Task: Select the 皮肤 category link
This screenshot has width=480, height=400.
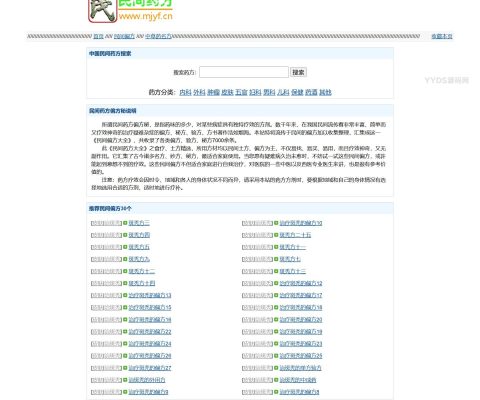Action: pyautogui.click(x=227, y=92)
